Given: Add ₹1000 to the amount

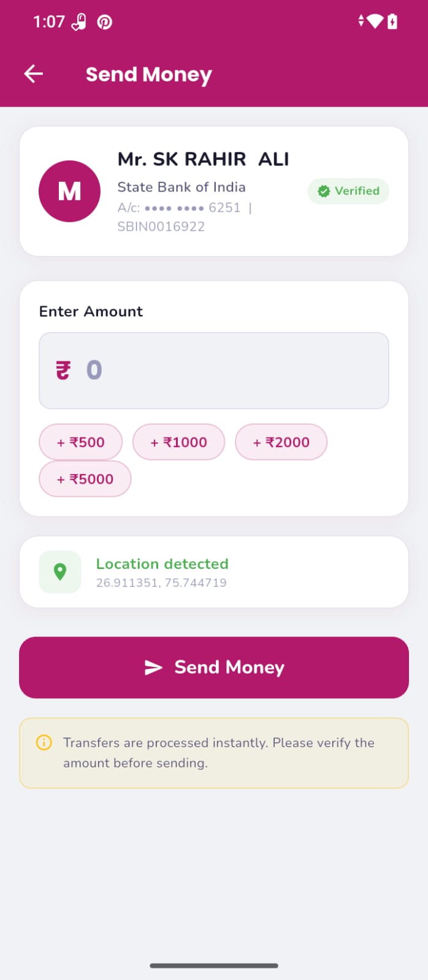Looking at the screenshot, I should click(x=179, y=442).
